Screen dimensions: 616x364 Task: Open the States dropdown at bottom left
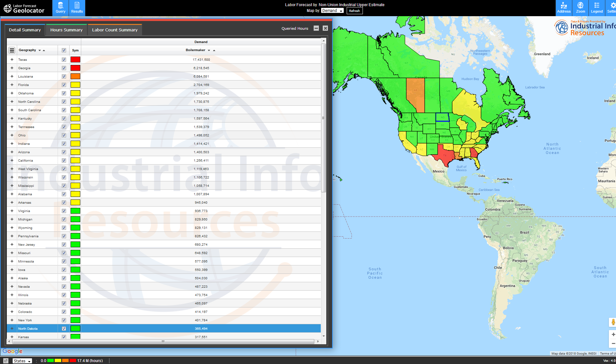pyautogui.click(x=22, y=360)
